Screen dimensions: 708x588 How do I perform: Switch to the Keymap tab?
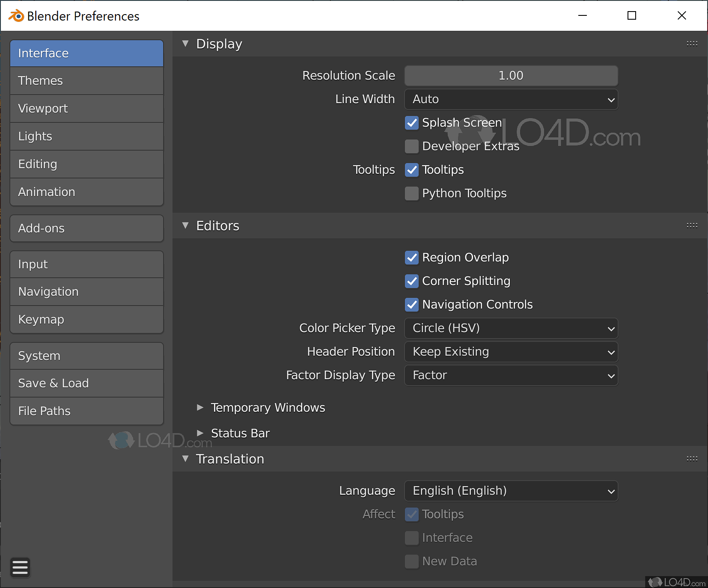click(x=86, y=320)
